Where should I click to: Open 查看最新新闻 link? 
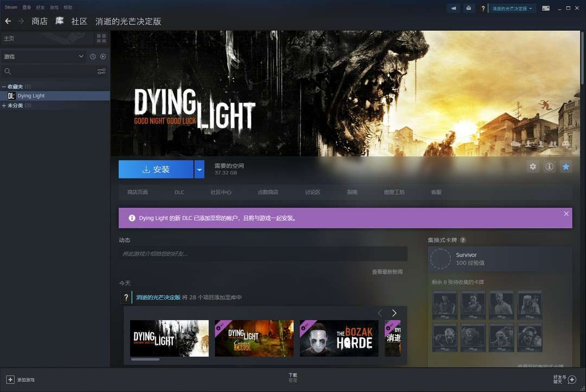pos(387,272)
